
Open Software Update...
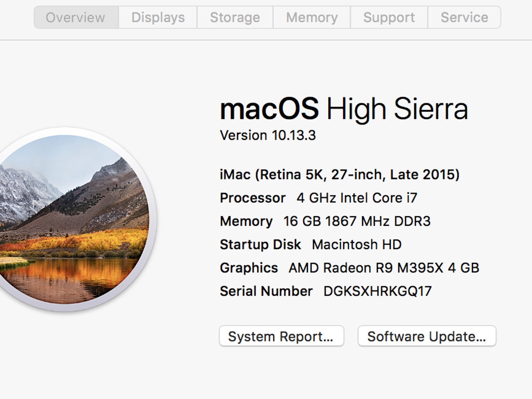pos(426,336)
